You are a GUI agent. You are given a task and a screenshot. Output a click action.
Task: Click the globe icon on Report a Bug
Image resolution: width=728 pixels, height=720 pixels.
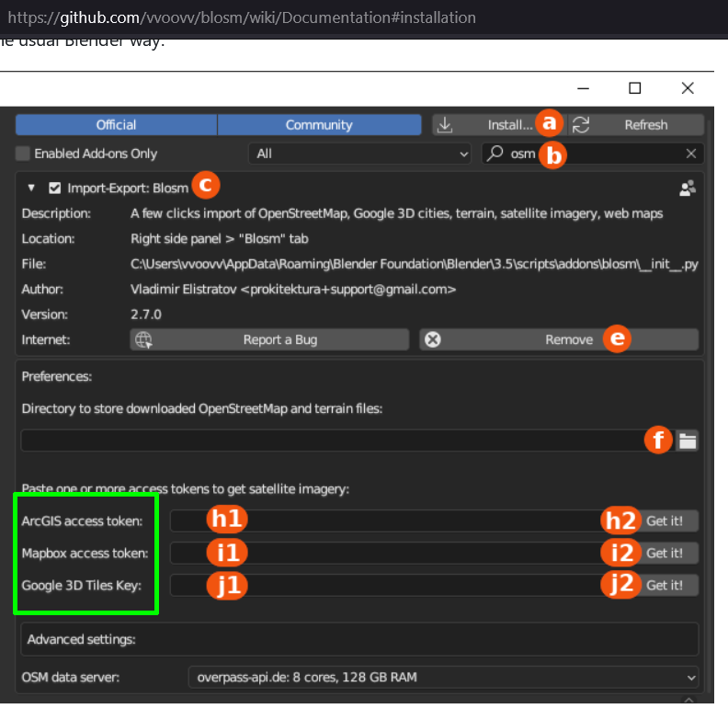[x=142, y=339]
